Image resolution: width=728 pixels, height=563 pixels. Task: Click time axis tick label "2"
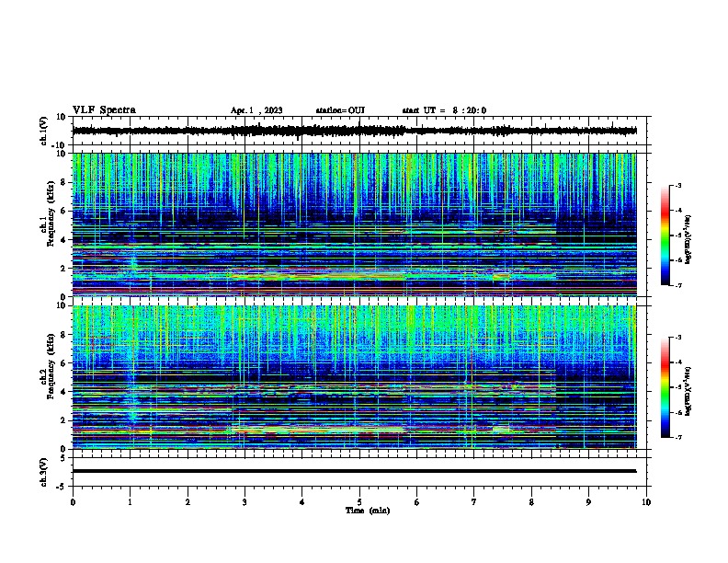188,502
